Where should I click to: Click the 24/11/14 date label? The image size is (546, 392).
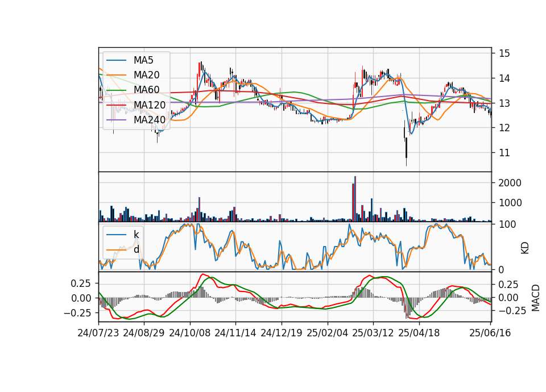(235, 333)
